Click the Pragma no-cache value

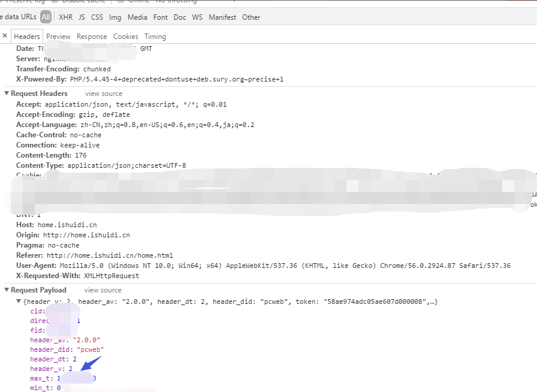tap(64, 245)
